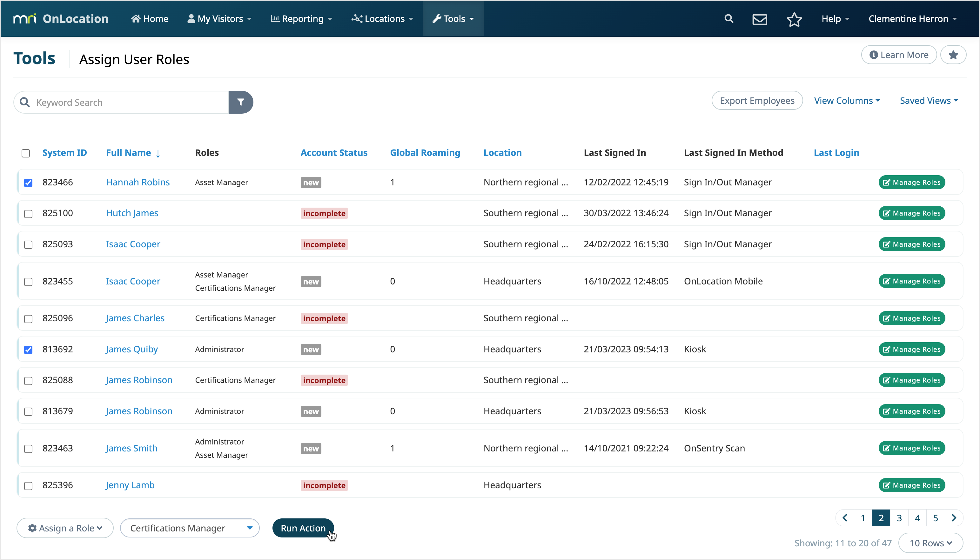Click the Learn More button
The width and height of the screenshot is (980, 560).
tap(899, 55)
